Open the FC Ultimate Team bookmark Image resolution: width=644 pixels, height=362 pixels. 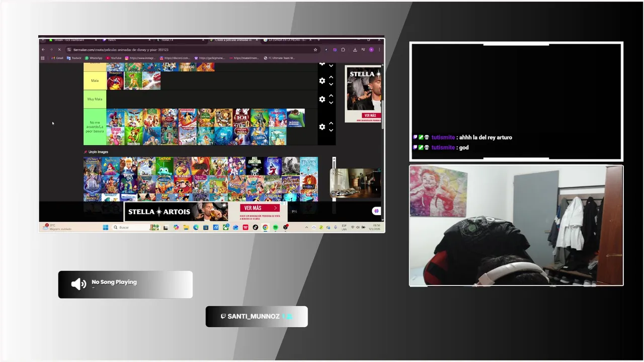click(279, 58)
